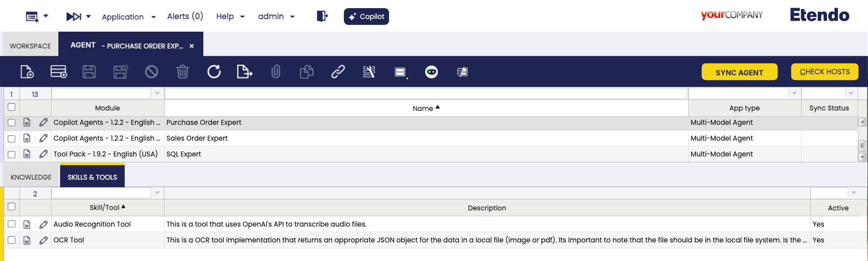Check the Purchase Order Expert row checkbox
868x261 pixels.
[x=12, y=123]
